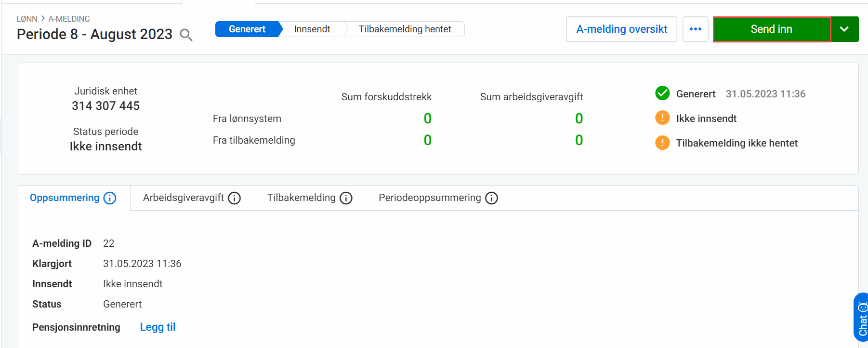Click info icon next to Oppsummering
This screenshot has height=348, width=868.
110,198
